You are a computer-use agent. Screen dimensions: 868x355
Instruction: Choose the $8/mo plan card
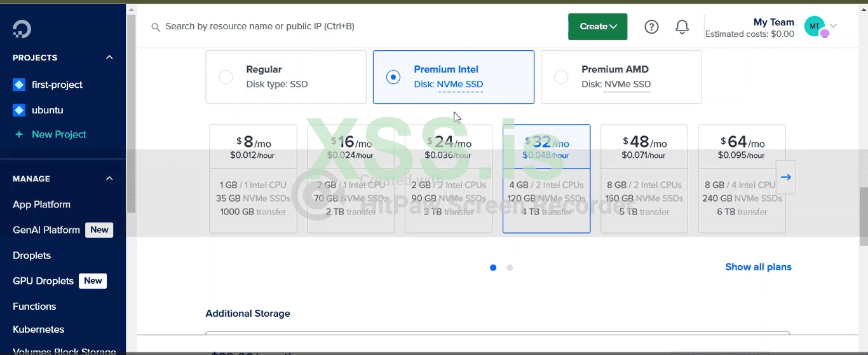tap(253, 179)
